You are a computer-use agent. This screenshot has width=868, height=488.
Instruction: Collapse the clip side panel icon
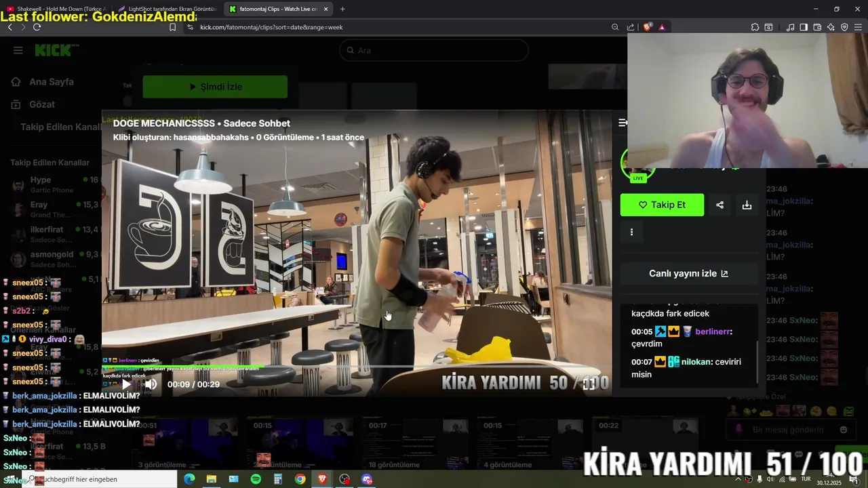pos(623,123)
